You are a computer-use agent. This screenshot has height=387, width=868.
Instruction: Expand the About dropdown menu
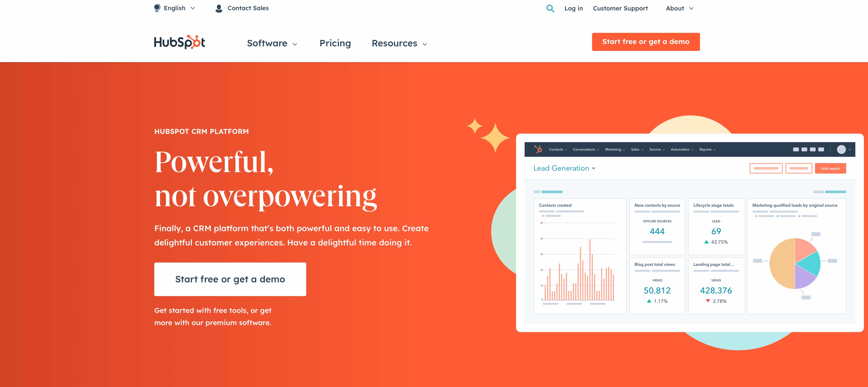coord(680,8)
